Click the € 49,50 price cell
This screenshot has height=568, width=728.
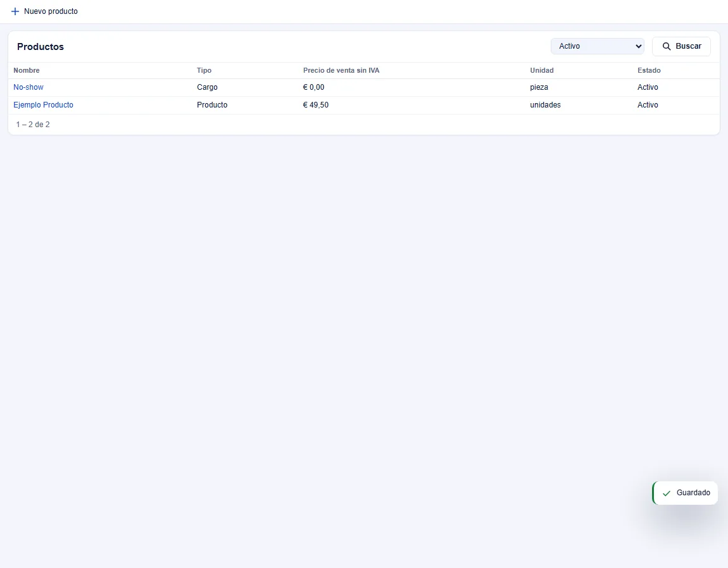pos(316,105)
